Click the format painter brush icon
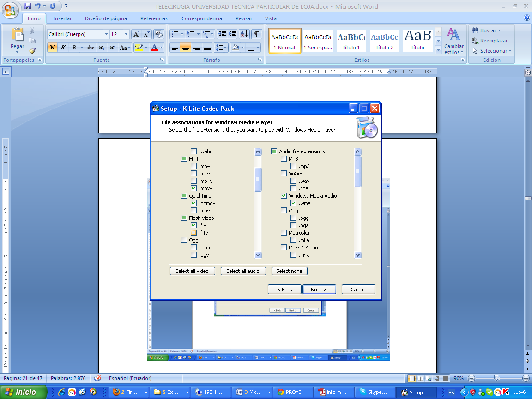 click(x=32, y=51)
